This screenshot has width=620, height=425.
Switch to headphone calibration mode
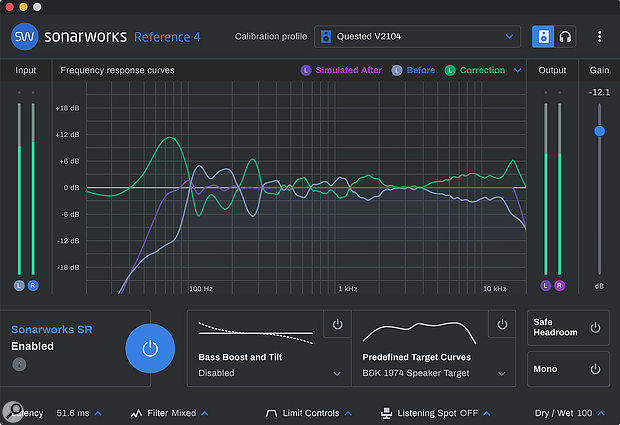tap(565, 37)
